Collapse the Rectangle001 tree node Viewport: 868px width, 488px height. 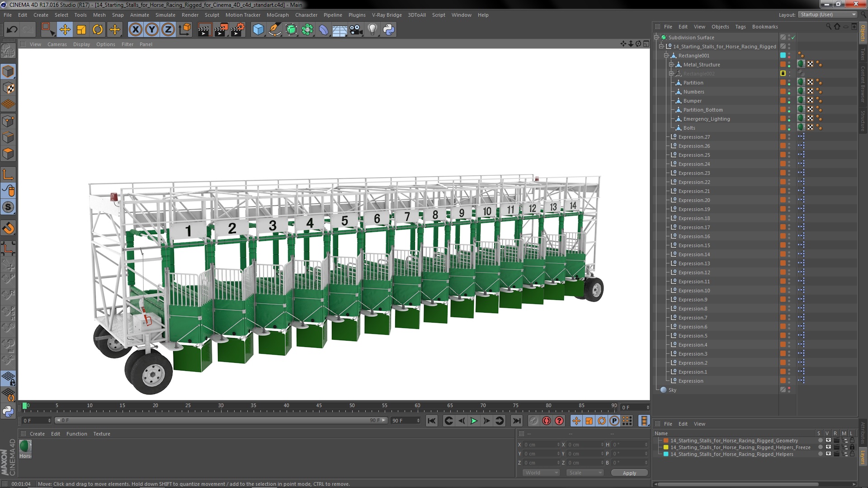[x=666, y=56]
